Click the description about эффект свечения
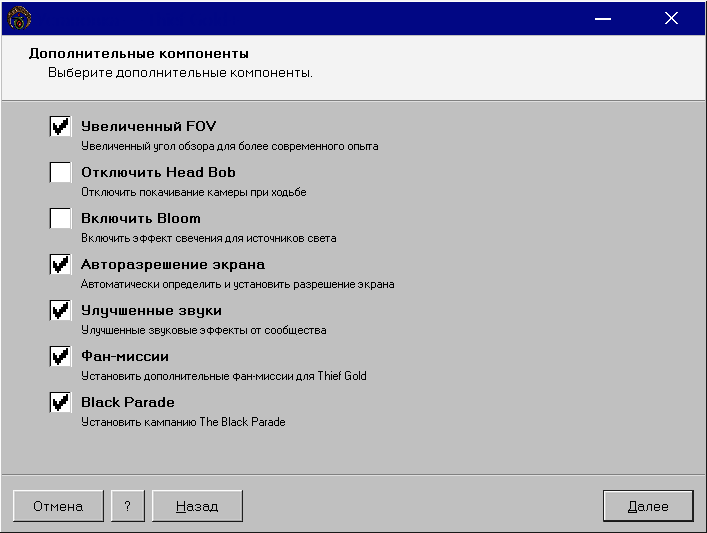Image resolution: width=707 pixels, height=533 pixels. point(209,238)
